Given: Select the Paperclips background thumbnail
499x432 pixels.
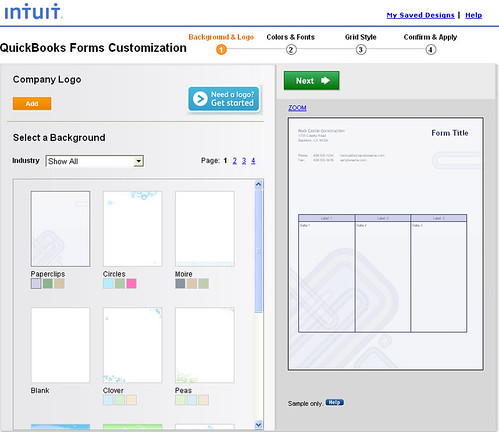Looking at the screenshot, I should click(x=60, y=229).
